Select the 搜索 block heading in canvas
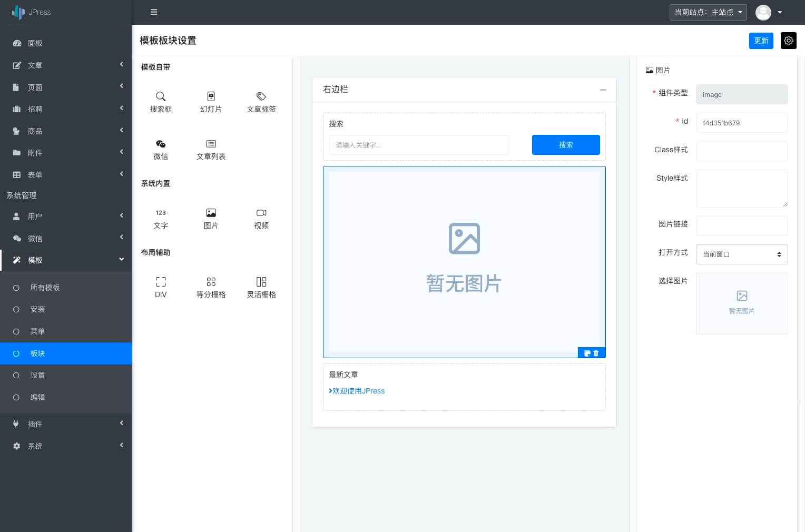This screenshot has width=805, height=532. point(336,124)
